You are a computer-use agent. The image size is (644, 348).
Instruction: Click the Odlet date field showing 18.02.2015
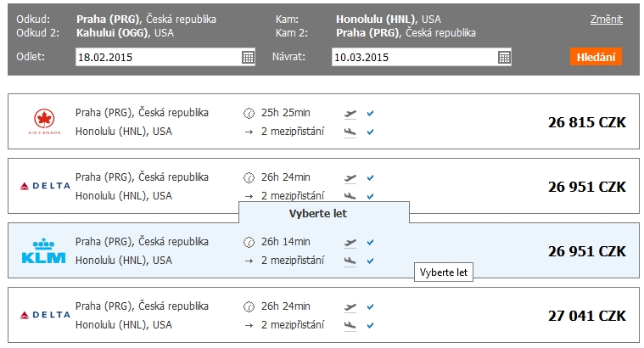pyautogui.click(x=165, y=57)
